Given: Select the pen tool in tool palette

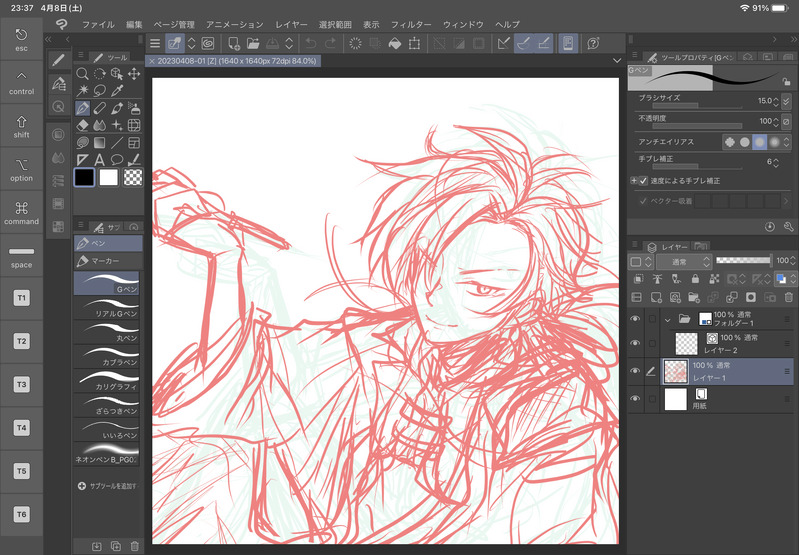Looking at the screenshot, I should pyautogui.click(x=82, y=108).
